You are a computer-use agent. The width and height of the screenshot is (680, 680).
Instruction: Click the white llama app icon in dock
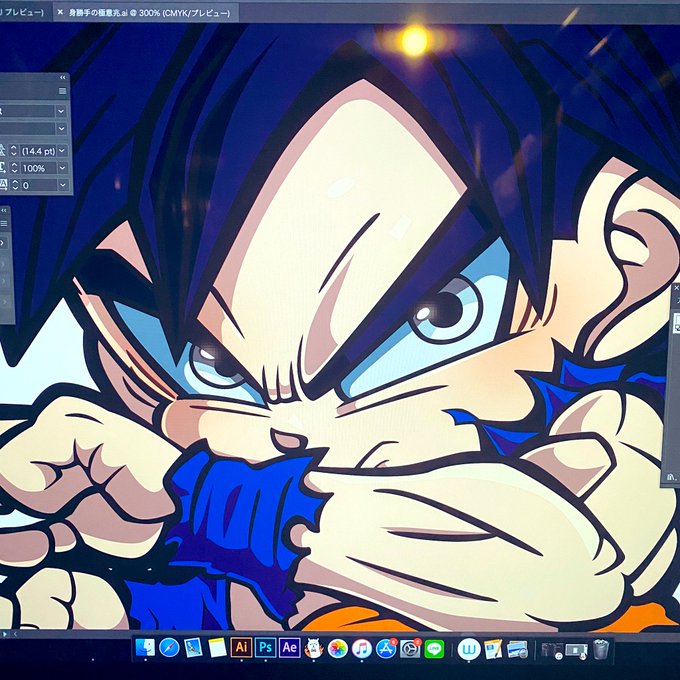(x=314, y=648)
